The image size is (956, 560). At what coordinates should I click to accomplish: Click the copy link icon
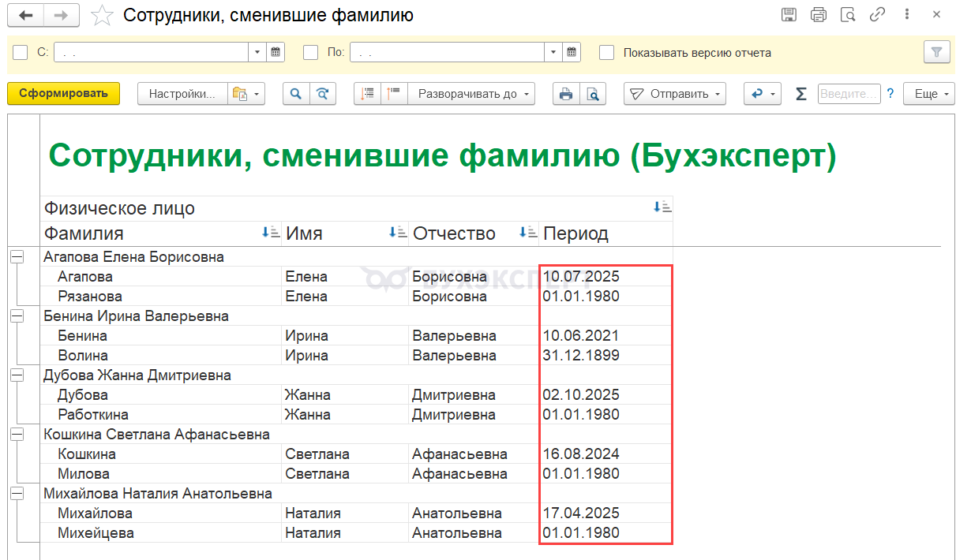click(x=877, y=15)
